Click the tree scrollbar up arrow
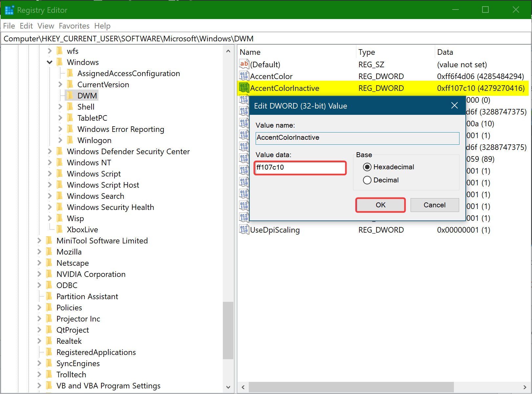Viewport: 532px width, 394px height. coord(228,51)
